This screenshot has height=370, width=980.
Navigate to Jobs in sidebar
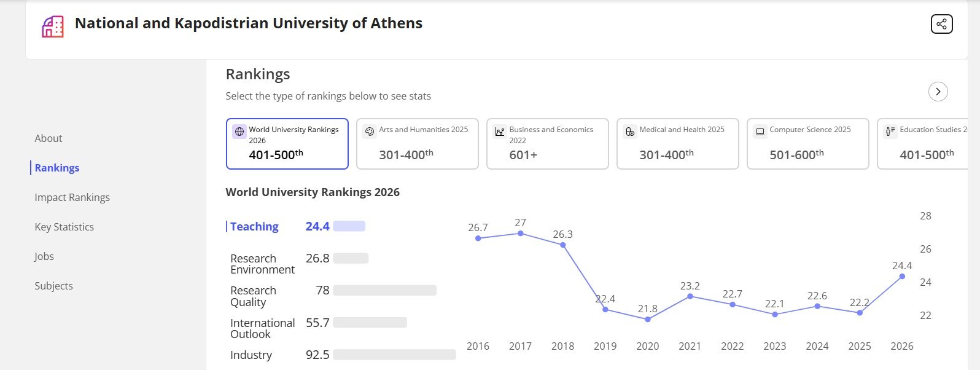[44, 256]
